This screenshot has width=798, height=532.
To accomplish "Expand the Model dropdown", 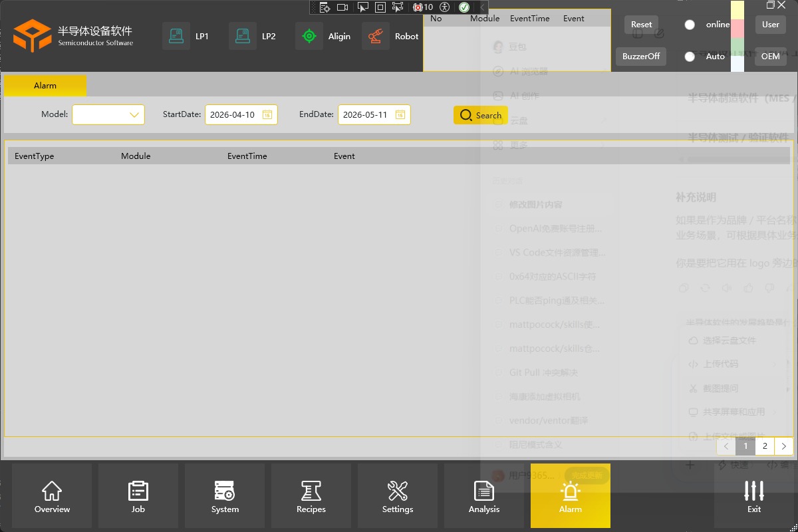I will (x=108, y=115).
